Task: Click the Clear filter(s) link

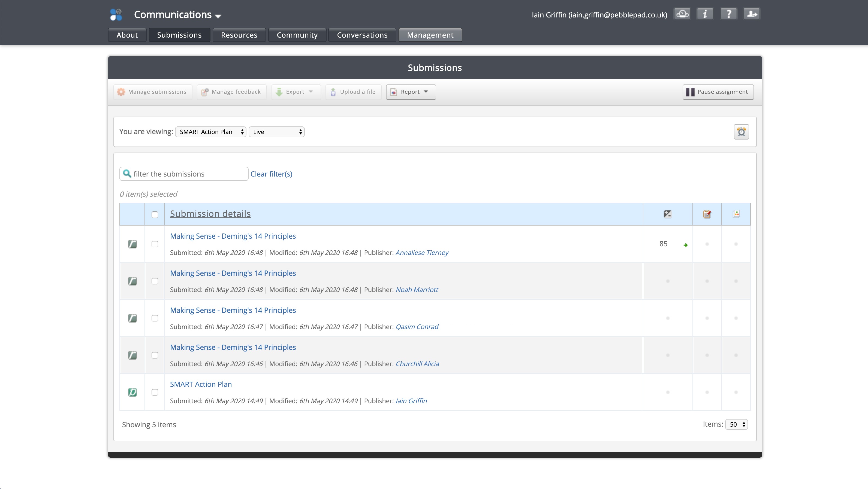Action: point(271,174)
